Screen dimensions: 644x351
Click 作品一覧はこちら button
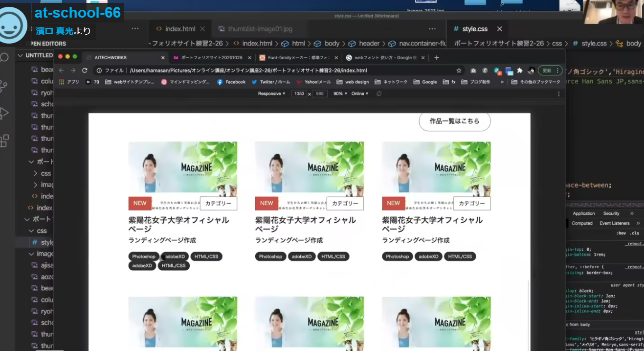(455, 121)
